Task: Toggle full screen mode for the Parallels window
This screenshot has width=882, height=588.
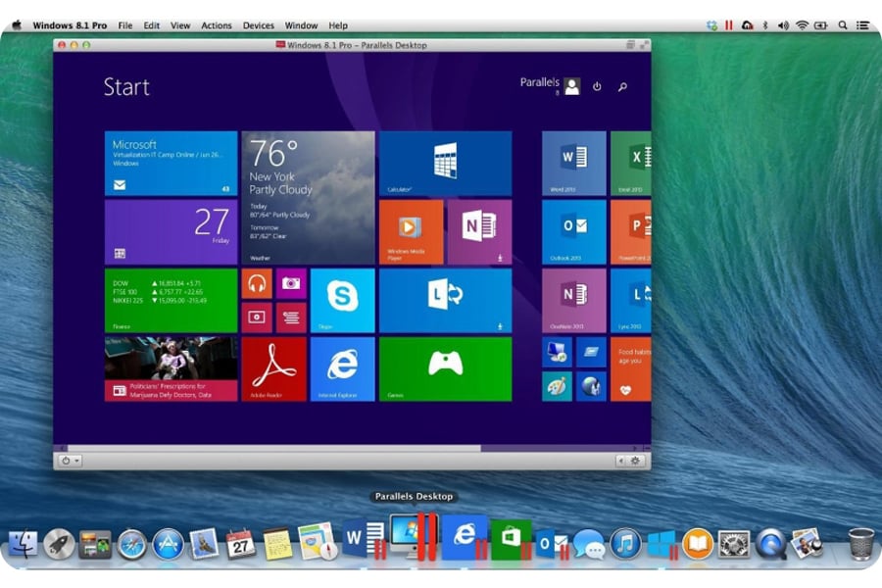Action: pos(642,45)
